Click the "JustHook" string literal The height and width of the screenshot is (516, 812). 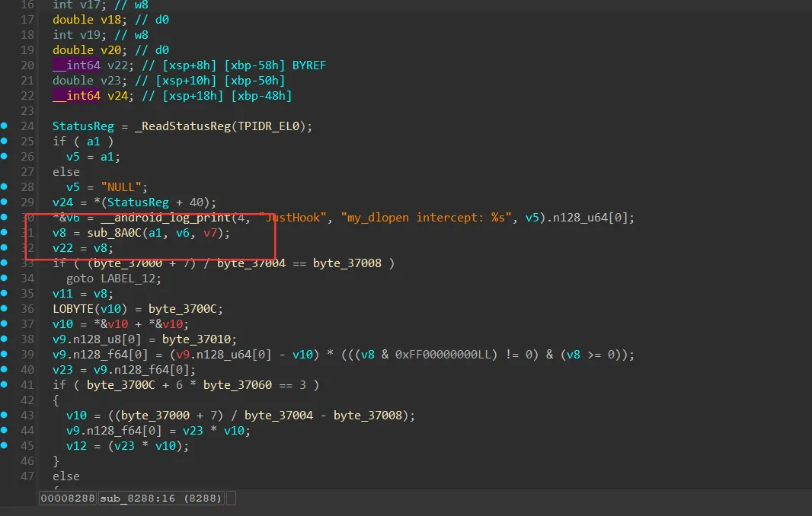[293, 218]
